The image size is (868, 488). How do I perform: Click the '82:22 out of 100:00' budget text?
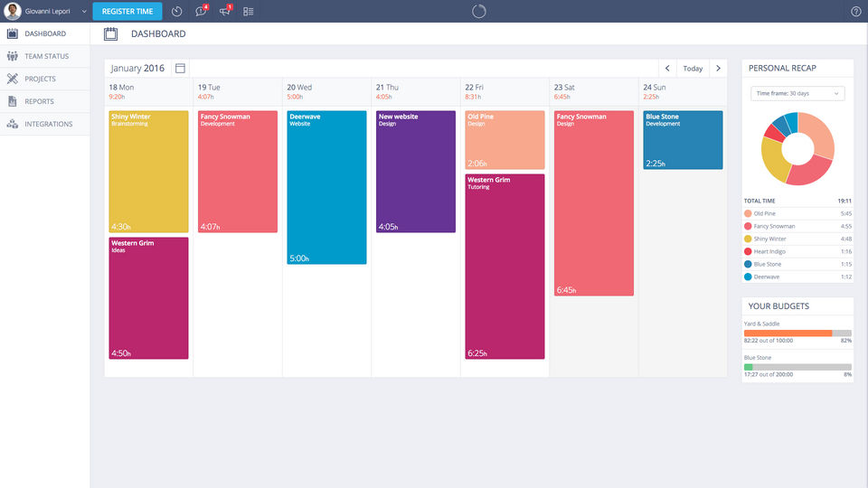coord(769,341)
